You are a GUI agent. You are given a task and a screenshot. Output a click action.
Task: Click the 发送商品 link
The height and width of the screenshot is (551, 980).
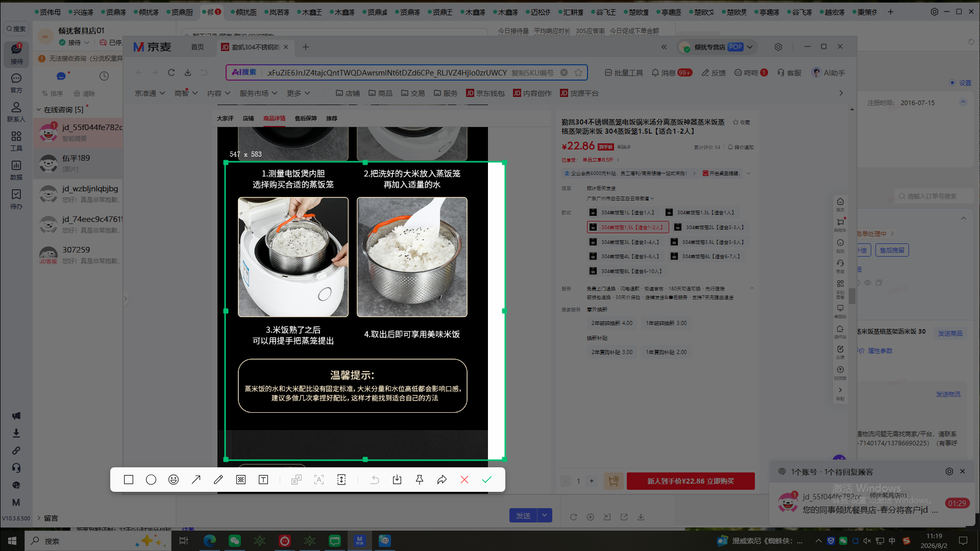[950, 333]
